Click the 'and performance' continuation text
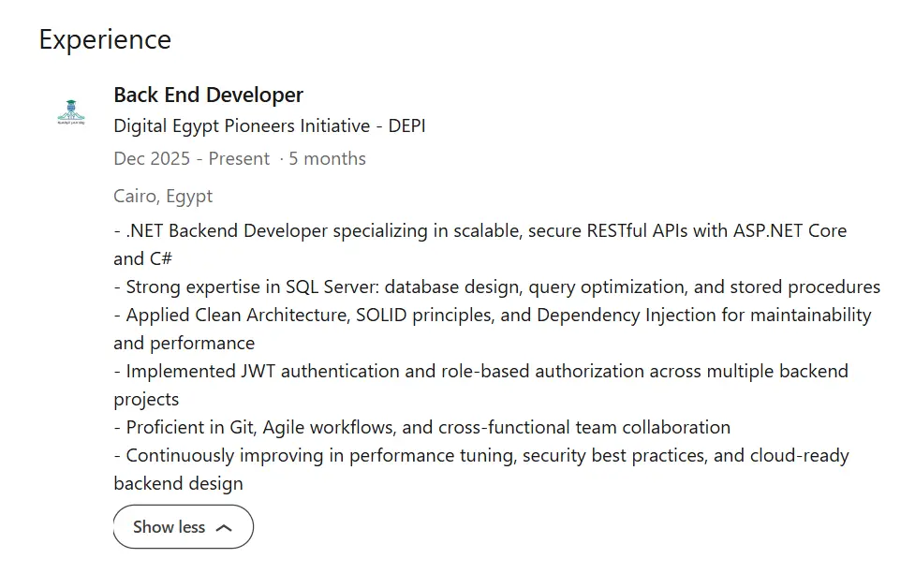This screenshot has width=915, height=588. tap(184, 344)
